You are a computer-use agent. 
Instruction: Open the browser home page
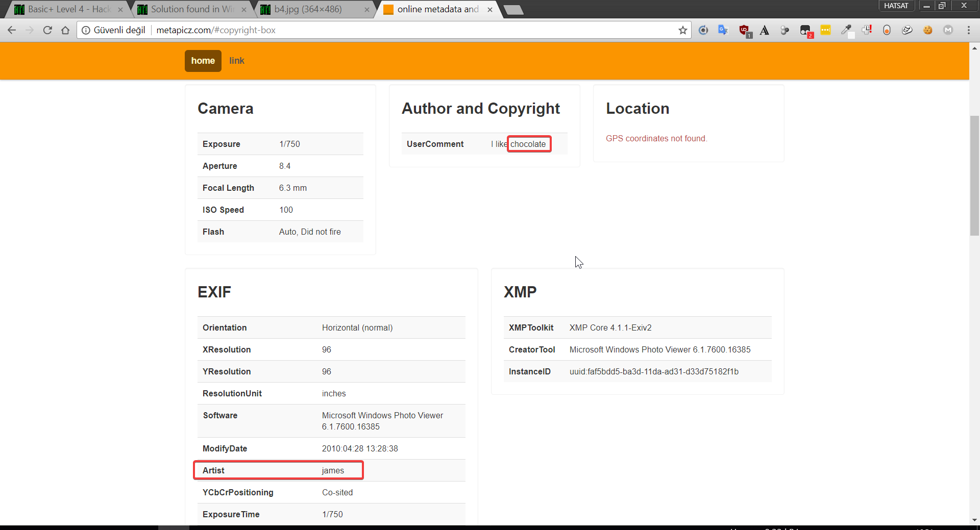pyautogui.click(x=65, y=30)
